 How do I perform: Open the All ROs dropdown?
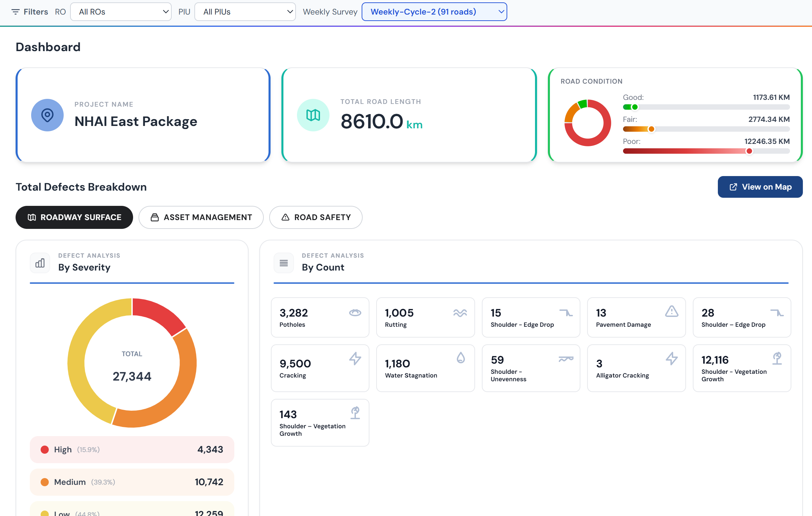[x=121, y=12]
